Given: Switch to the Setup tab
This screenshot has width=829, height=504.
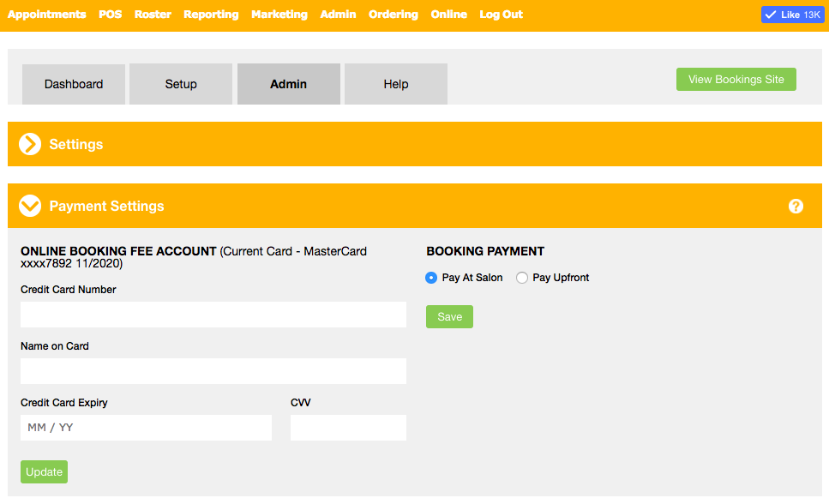Looking at the screenshot, I should point(181,84).
